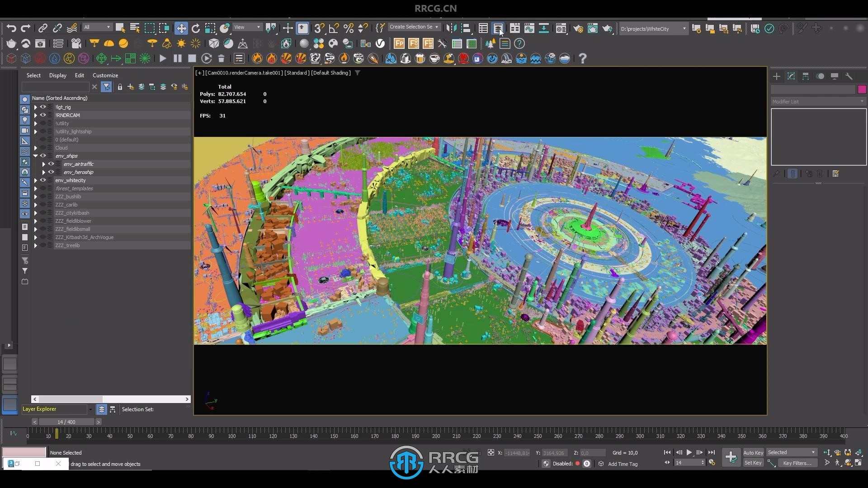Open Select by Name dialog

tap(135, 28)
